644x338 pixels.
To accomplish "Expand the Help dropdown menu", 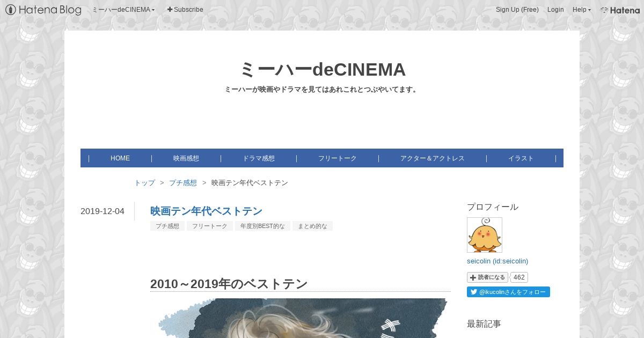I will [582, 10].
